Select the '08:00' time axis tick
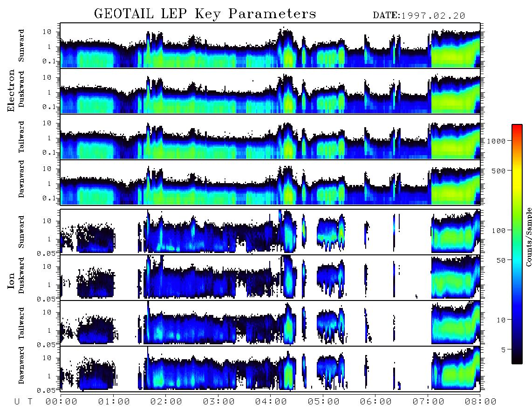The image size is (532, 410). 480,402
